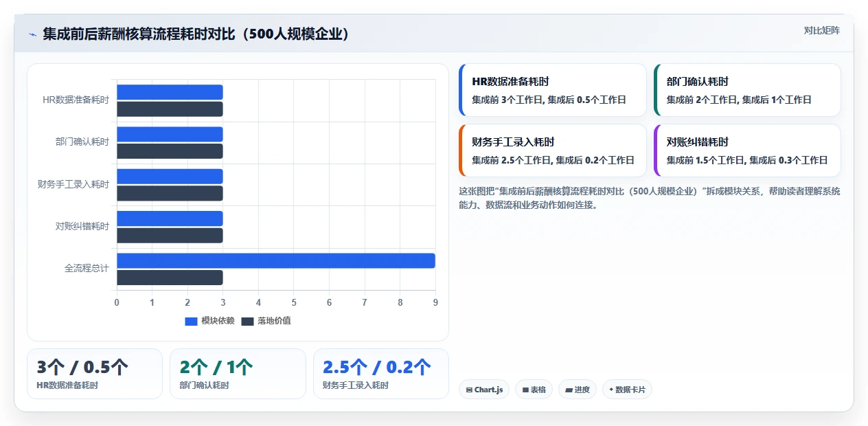Select the 表格 tag

534,390
